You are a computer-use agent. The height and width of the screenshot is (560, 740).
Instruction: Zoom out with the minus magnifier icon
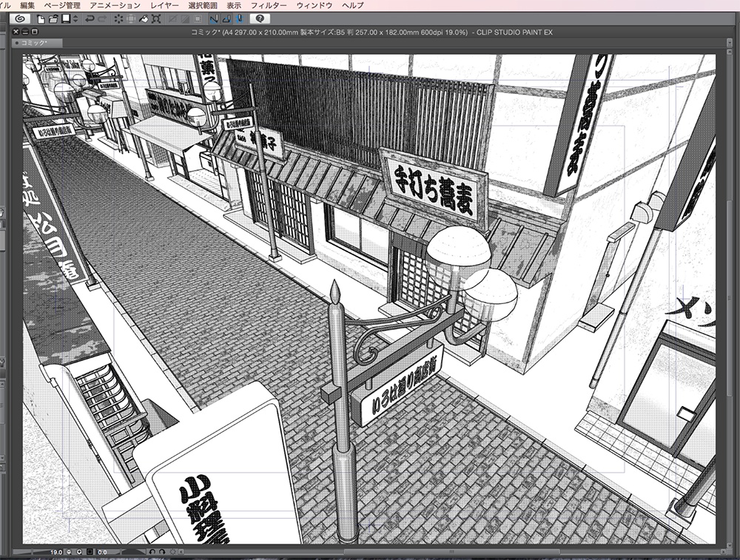pos(69,553)
